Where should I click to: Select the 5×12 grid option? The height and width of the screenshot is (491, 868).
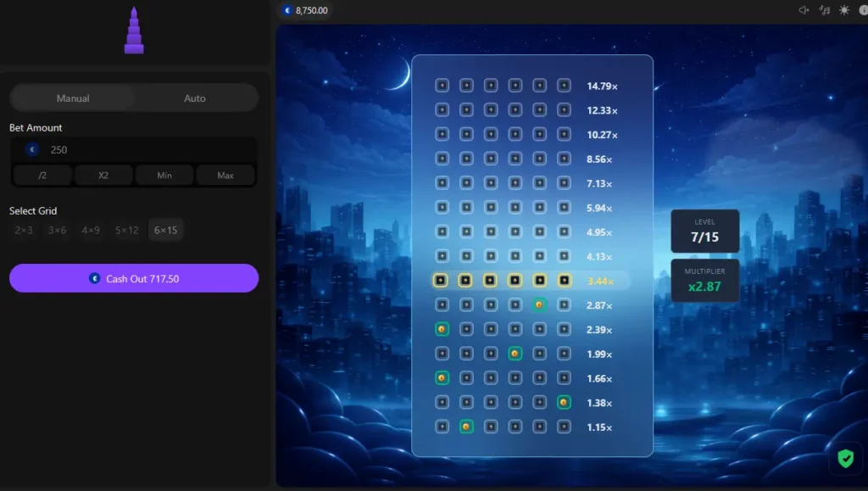click(127, 230)
